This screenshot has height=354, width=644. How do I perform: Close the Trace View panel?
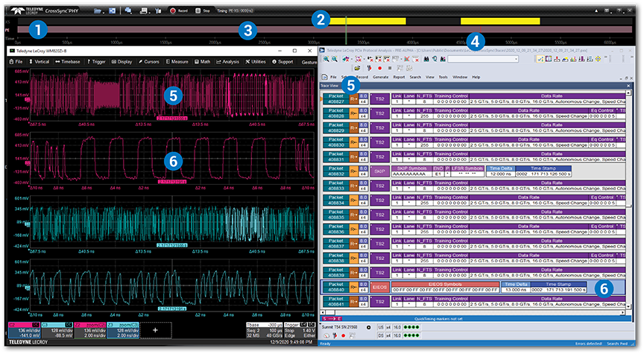click(x=628, y=86)
